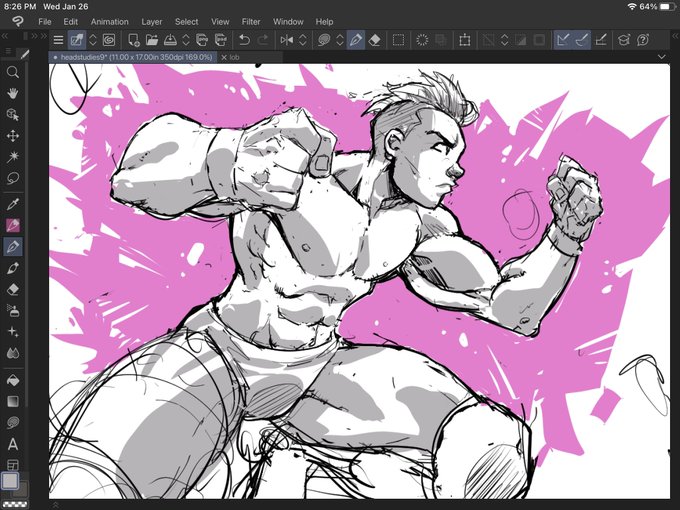Click the selection lasso icon in command bar
The width and height of the screenshot is (680, 510).
click(324, 40)
